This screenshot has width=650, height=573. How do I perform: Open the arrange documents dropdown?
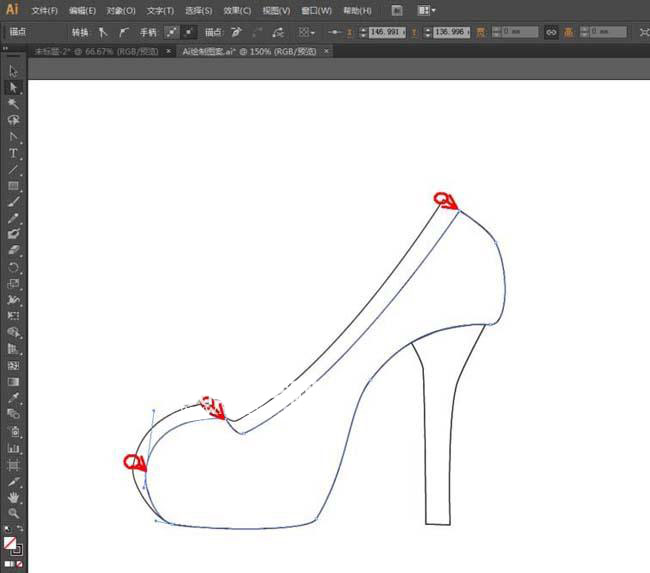click(x=427, y=10)
